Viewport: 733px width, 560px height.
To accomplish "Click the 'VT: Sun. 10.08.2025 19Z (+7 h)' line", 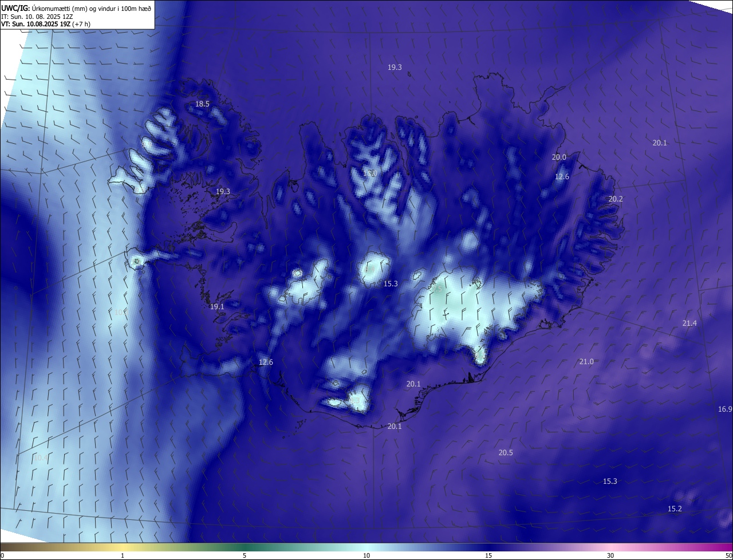I will (46, 24).
